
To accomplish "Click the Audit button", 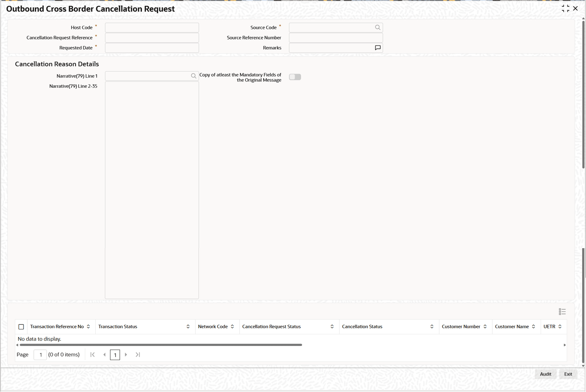I will point(545,374).
